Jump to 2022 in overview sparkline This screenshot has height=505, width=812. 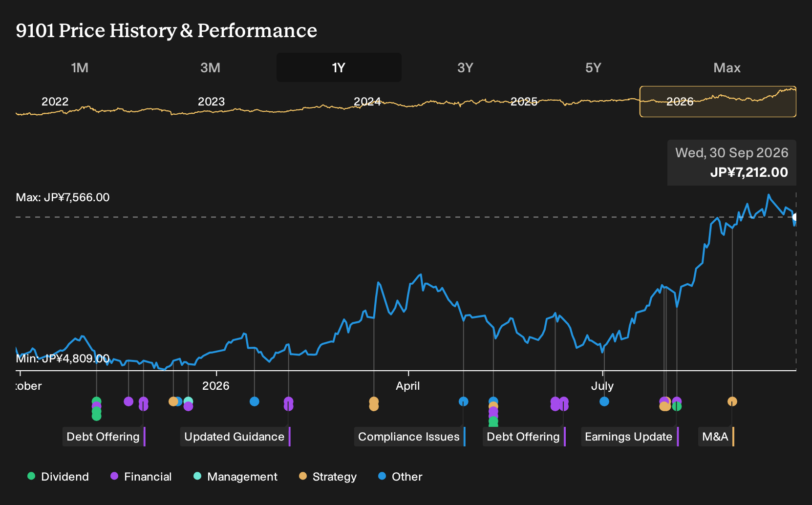click(x=55, y=102)
